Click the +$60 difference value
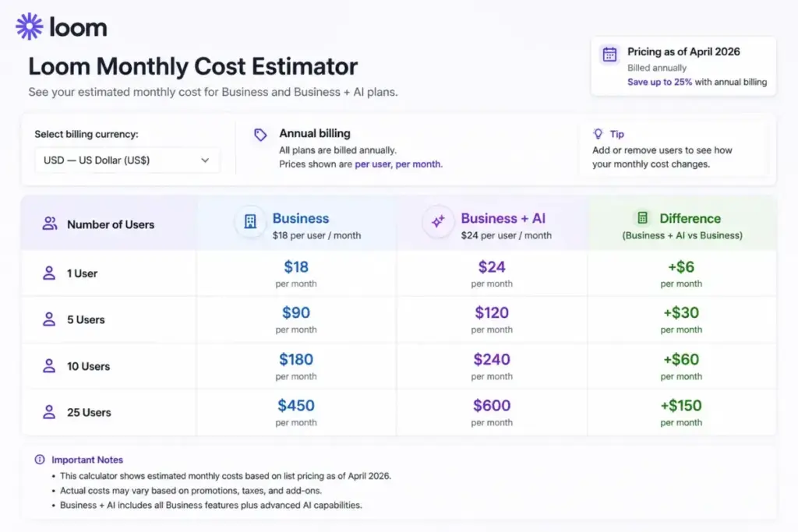This screenshot has height=532, width=798. click(x=681, y=359)
